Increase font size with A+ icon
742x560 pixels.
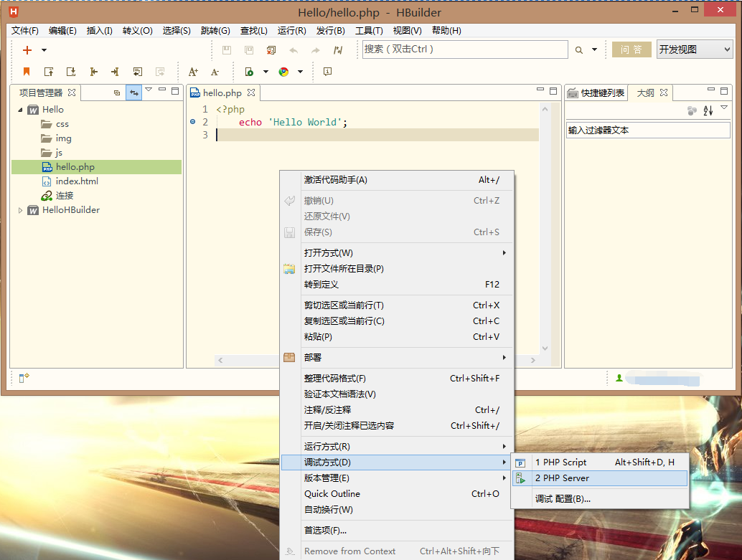(x=193, y=72)
